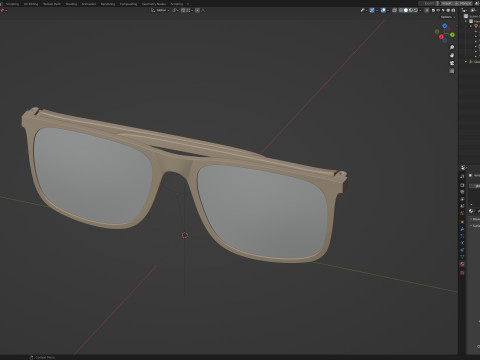
Task: Open the Geometry Nodes workspace tab
Action: [x=154, y=4]
